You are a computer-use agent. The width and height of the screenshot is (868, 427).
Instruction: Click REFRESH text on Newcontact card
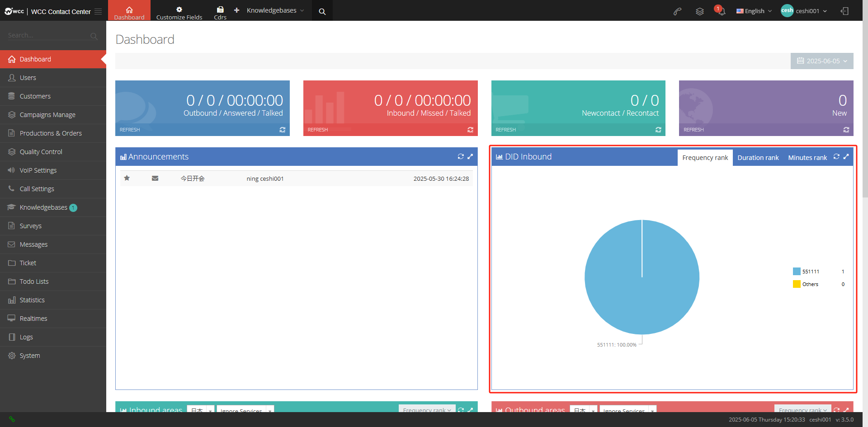click(505, 130)
